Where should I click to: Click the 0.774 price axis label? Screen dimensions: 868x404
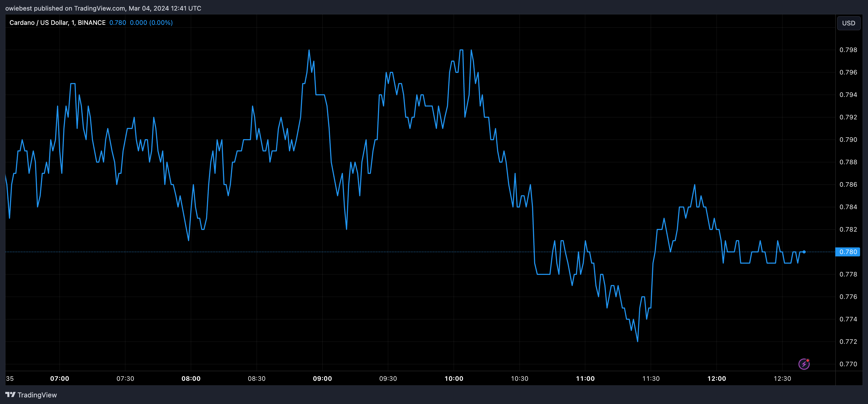coord(848,319)
